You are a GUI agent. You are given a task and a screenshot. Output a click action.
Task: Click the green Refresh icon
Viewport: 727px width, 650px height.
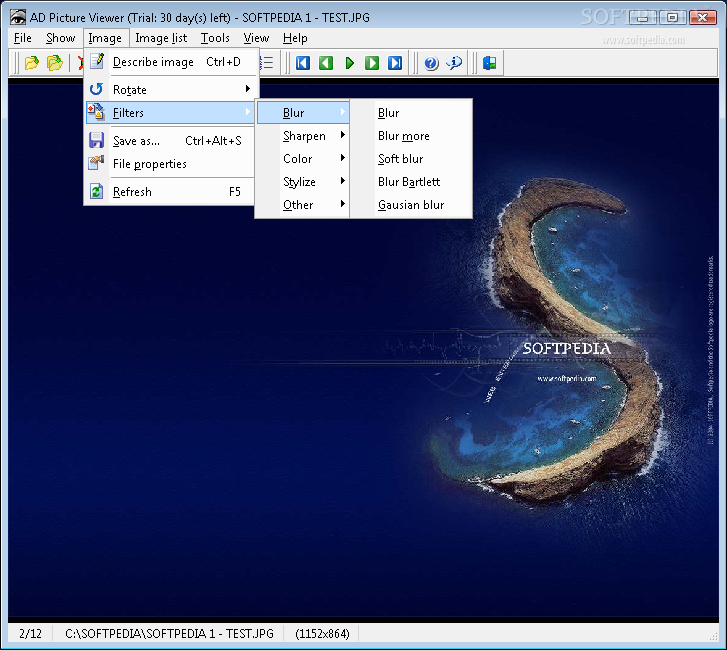click(x=96, y=191)
